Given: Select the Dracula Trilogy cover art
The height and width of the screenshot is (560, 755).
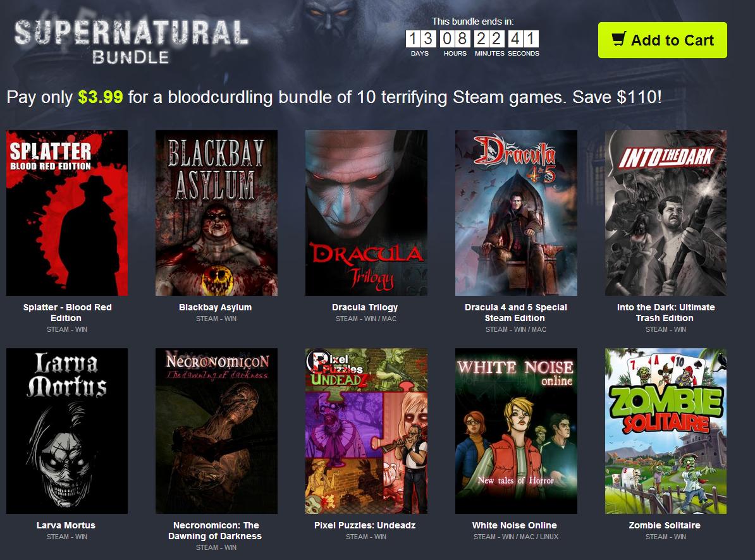Looking at the screenshot, I should coord(366,212).
